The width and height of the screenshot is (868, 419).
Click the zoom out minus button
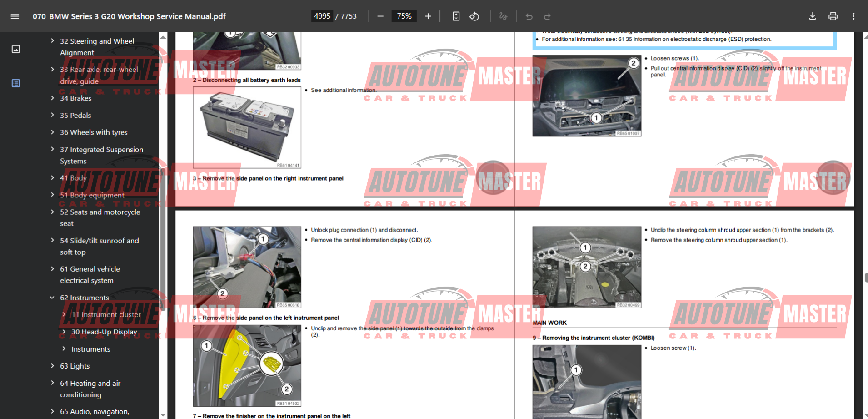point(380,16)
